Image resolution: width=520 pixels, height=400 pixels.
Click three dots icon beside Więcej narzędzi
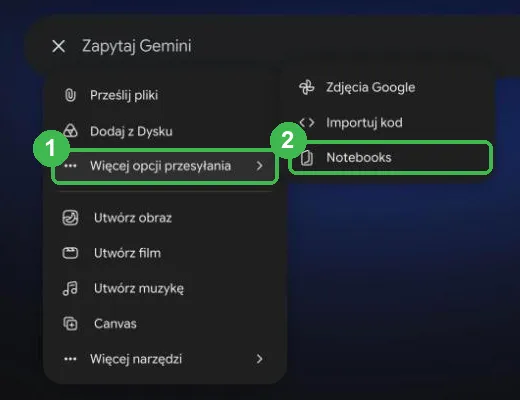click(70, 359)
